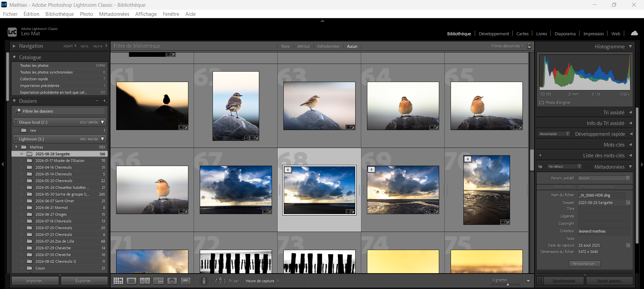The image size is (644, 289).
Task: Click the Titre metadata field
Action: pos(604,209)
